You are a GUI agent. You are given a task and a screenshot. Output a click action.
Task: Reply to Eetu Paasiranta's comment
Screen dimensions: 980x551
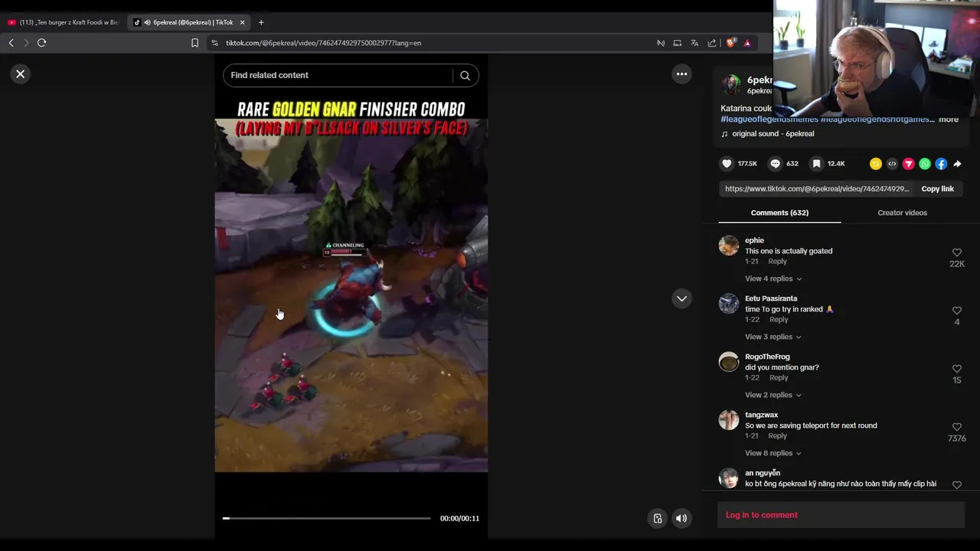coord(779,320)
